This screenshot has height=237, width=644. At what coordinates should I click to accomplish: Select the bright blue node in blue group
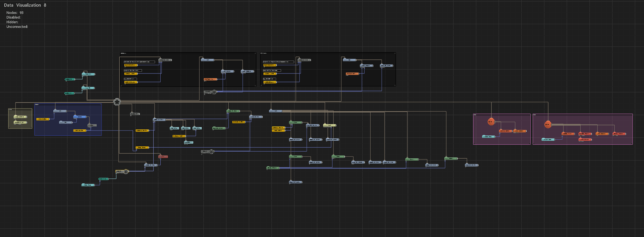point(80,117)
